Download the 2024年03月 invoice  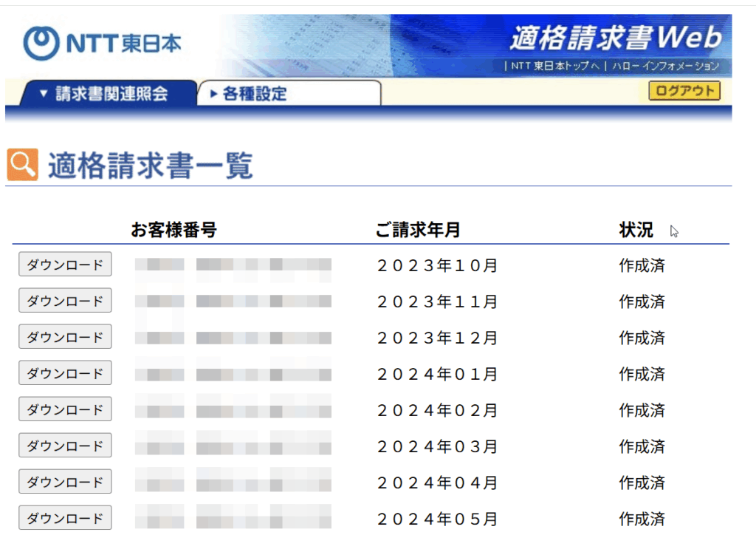65,446
